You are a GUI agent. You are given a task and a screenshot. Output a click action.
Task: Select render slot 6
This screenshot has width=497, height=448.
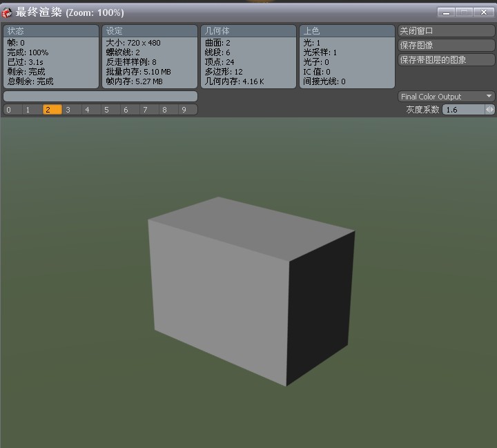pyautogui.click(x=130, y=110)
